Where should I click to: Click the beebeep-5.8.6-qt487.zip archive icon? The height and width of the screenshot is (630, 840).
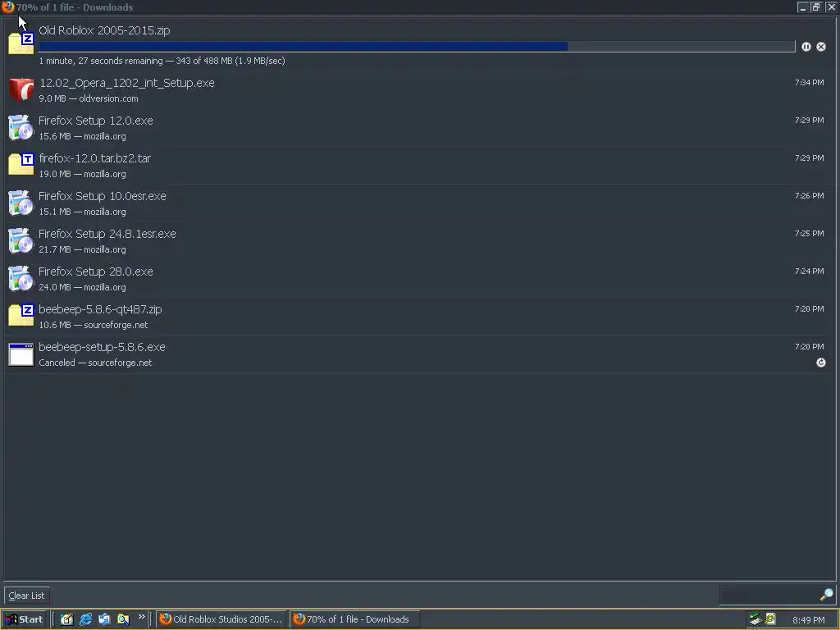point(21,315)
